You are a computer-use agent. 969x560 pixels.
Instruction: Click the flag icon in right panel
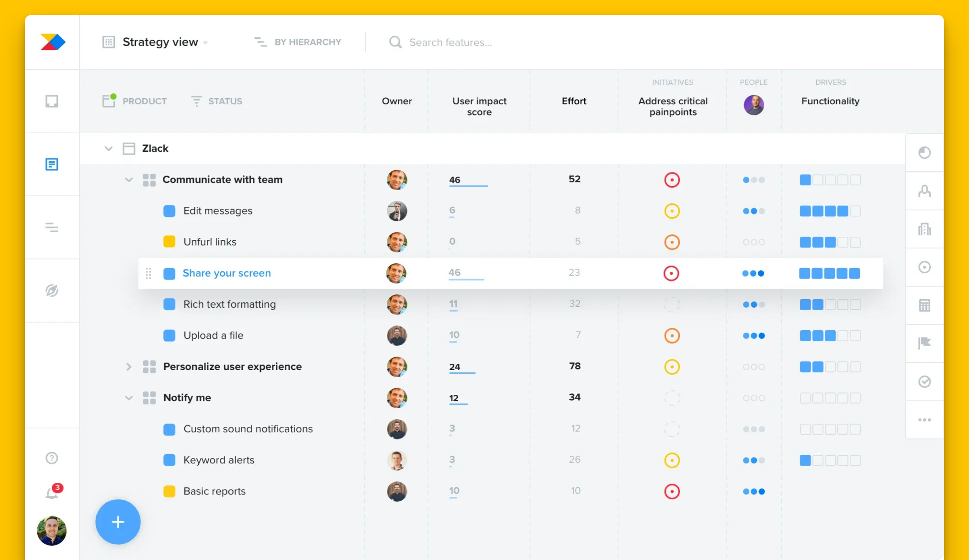924,343
